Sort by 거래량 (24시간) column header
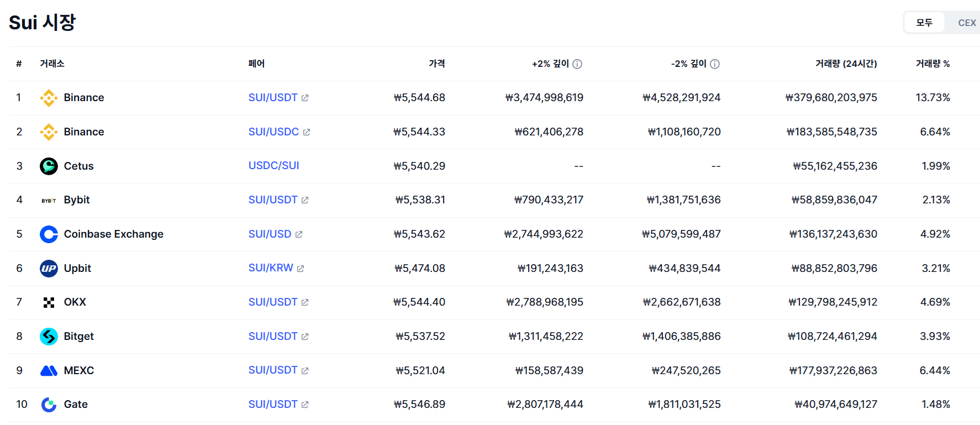The width and height of the screenshot is (980, 425). (846, 64)
